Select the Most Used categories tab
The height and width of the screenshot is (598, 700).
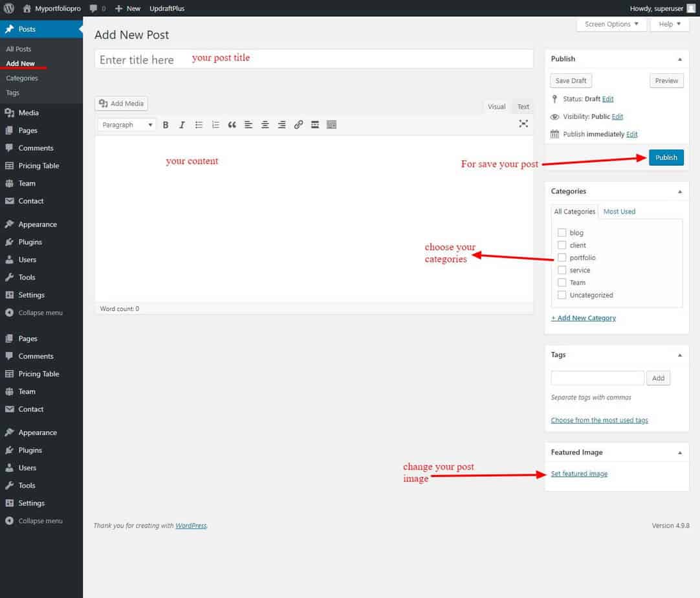(619, 212)
